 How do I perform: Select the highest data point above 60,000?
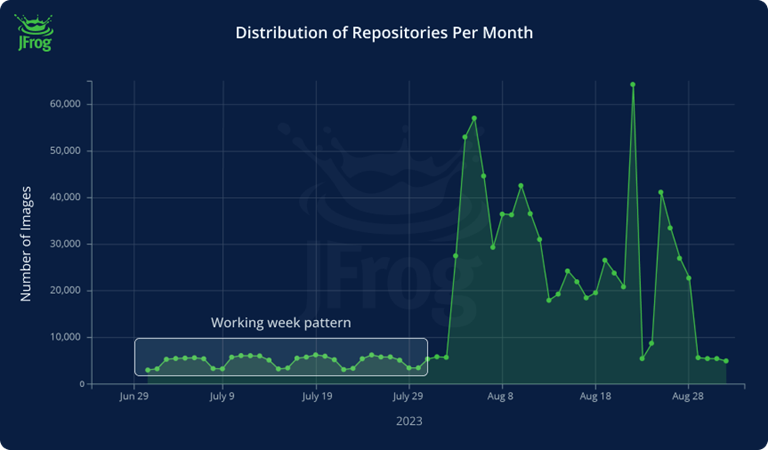point(633,84)
